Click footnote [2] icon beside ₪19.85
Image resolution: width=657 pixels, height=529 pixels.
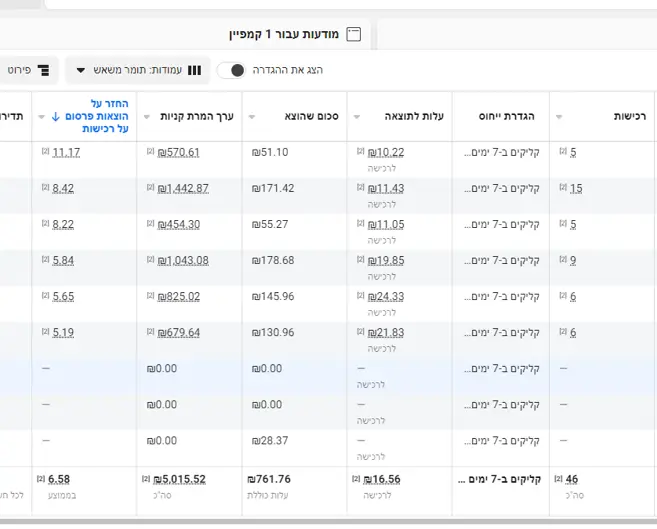coord(360,259)
